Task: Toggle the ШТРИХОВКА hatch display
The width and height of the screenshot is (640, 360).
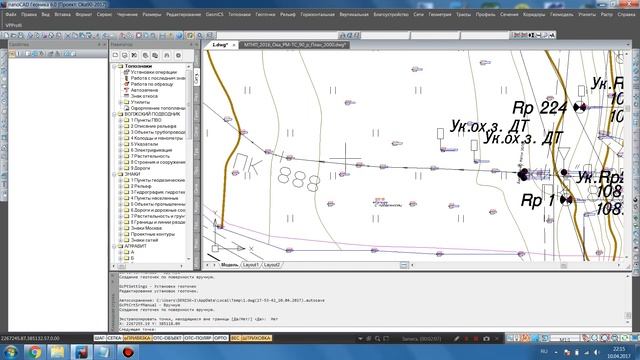Action: 256,338
